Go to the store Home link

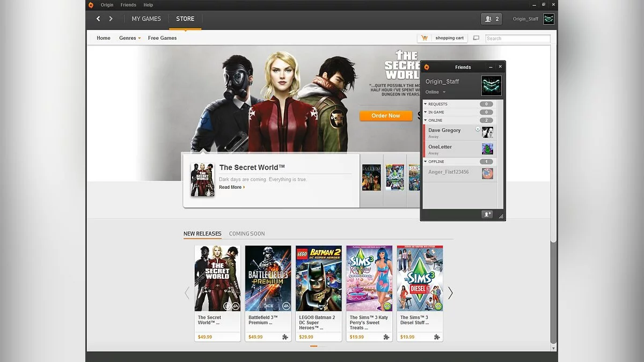[x=104, y=38]
